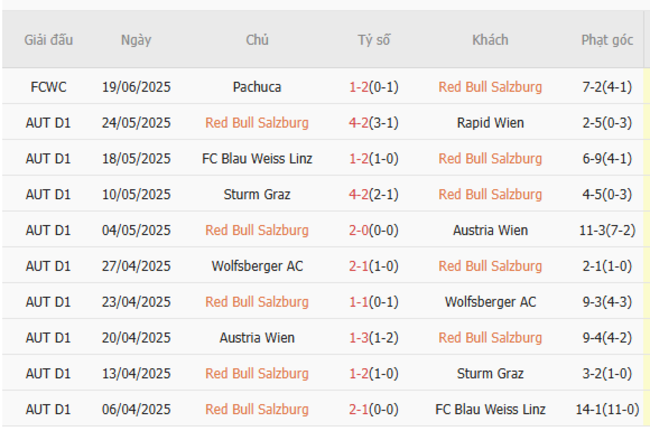Select the Giải đấu column header

[48, 40]
